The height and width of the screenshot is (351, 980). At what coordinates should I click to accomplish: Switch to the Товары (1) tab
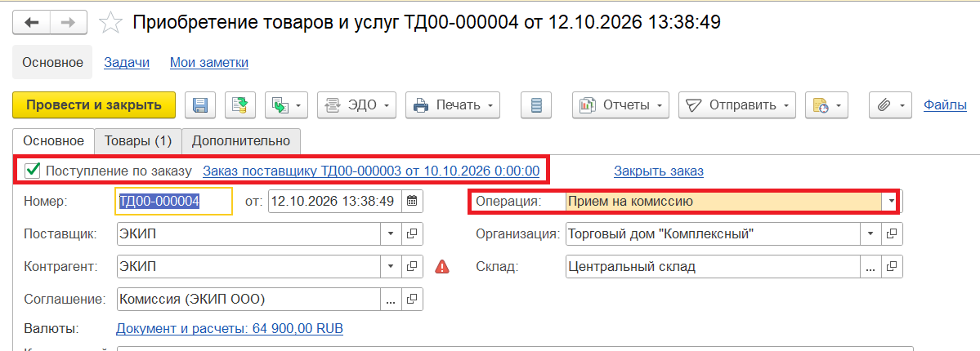click(x=138, y=141)
